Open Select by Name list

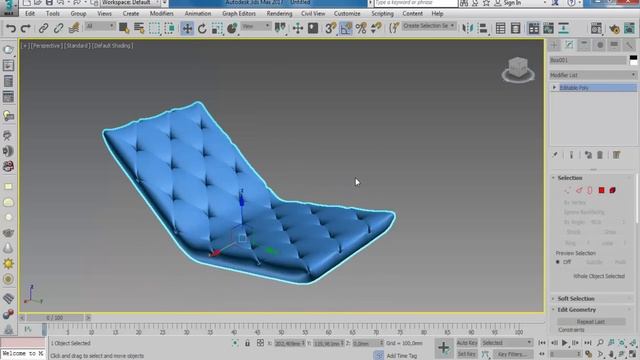click(139, 28)
